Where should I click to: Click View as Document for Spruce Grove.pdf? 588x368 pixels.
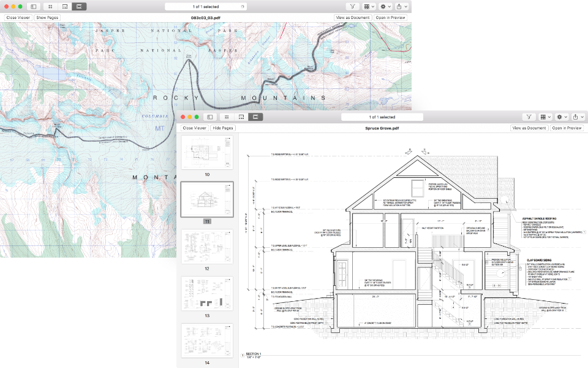[x=528, y=128]
